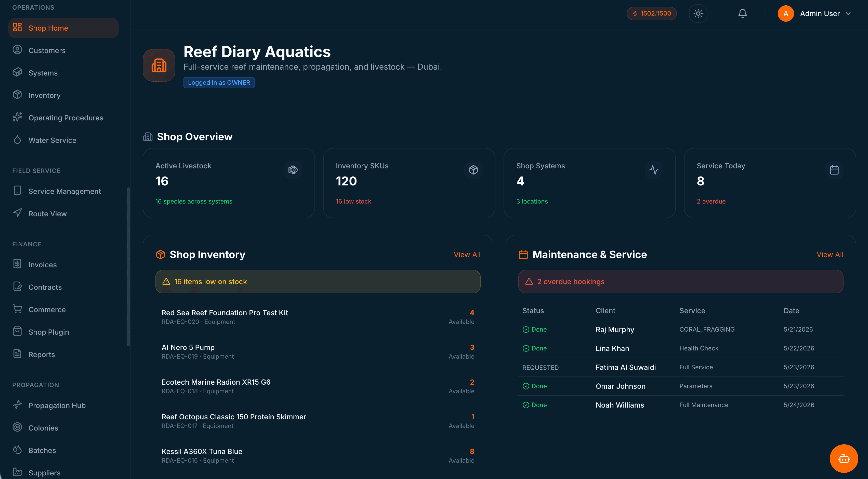Image resolution: width=868 pixels, height=479 pixels.
Task: Click the 1502/1500 credits badge
Action: [652, 14]
